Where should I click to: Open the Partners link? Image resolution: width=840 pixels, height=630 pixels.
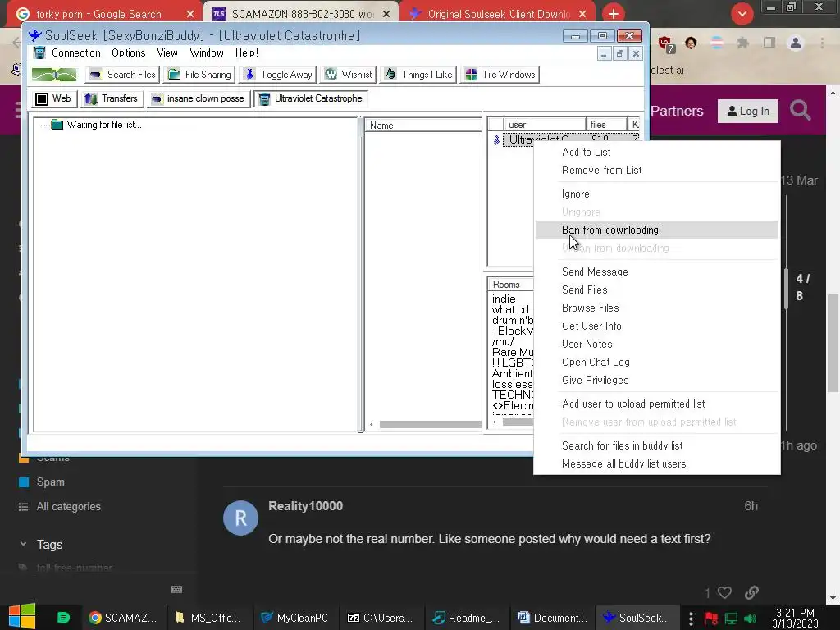(x=677, y=111)
